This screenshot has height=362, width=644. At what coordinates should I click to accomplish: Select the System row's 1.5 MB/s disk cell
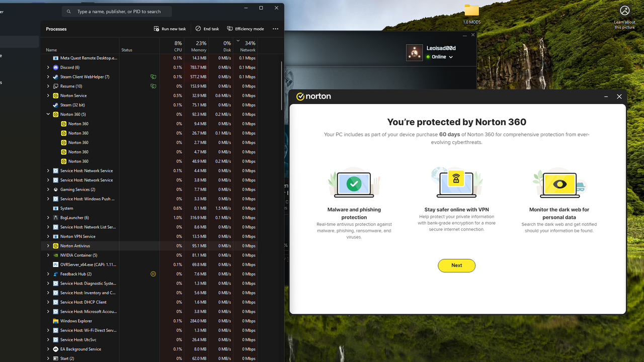[x=220, y=208]
